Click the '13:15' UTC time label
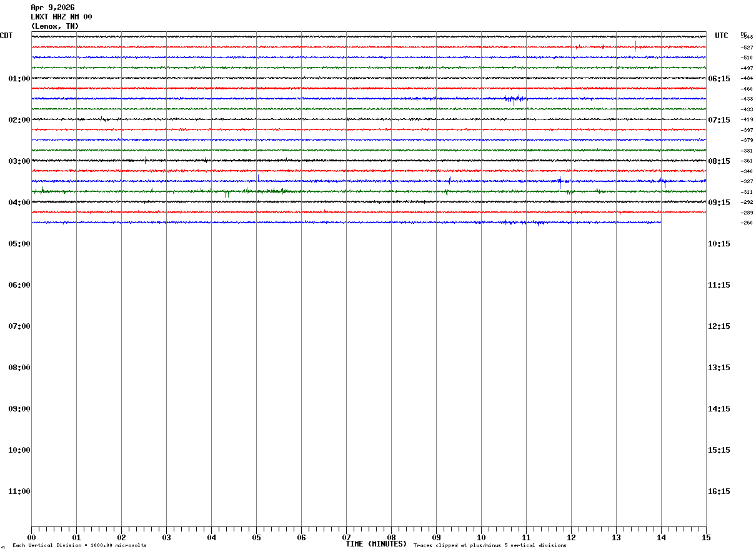This screenshot has height=554, width=756. (719, 368)
